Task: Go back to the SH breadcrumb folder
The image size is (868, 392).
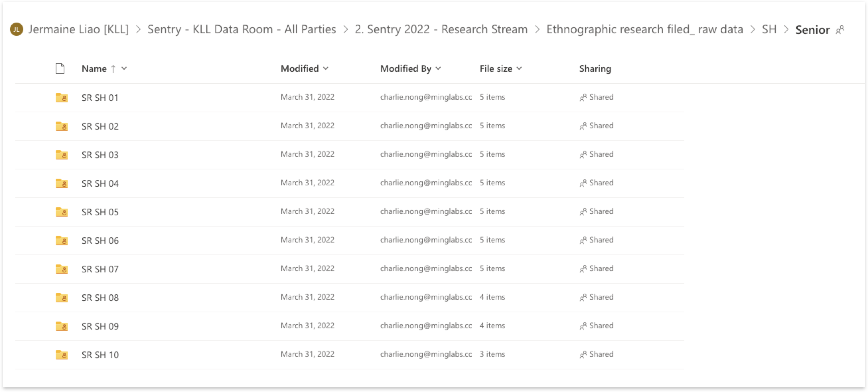Action: pos(769,29)
